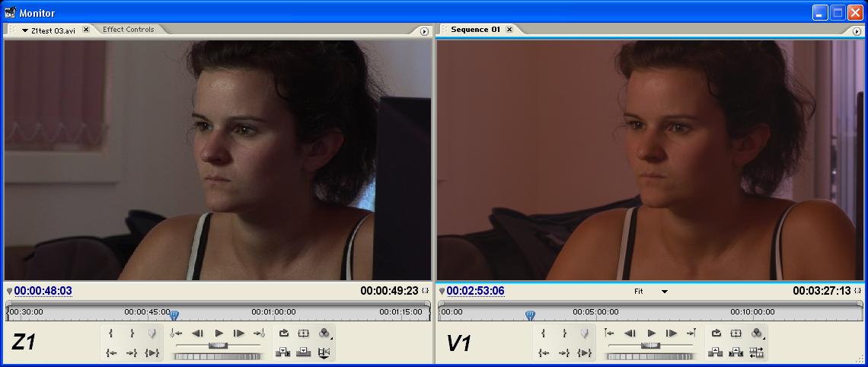Step forward one frame in source monitor
This screenshot has height=367, width=868.
(239, 333)
